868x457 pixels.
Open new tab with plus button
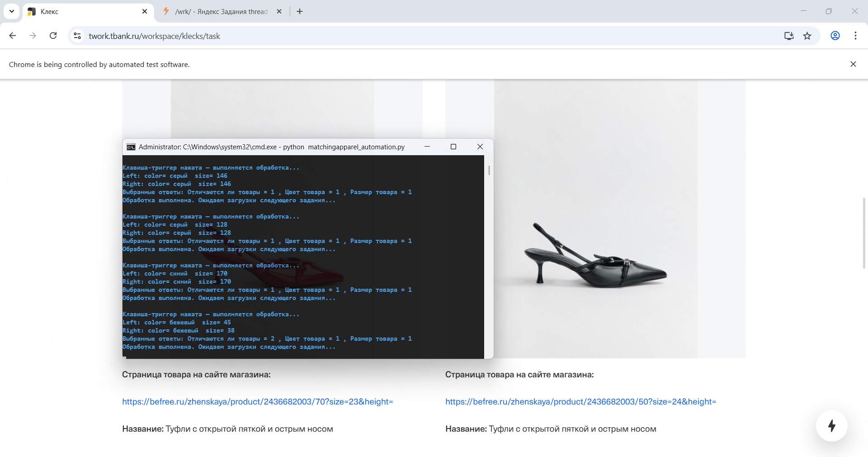[300, 11]
